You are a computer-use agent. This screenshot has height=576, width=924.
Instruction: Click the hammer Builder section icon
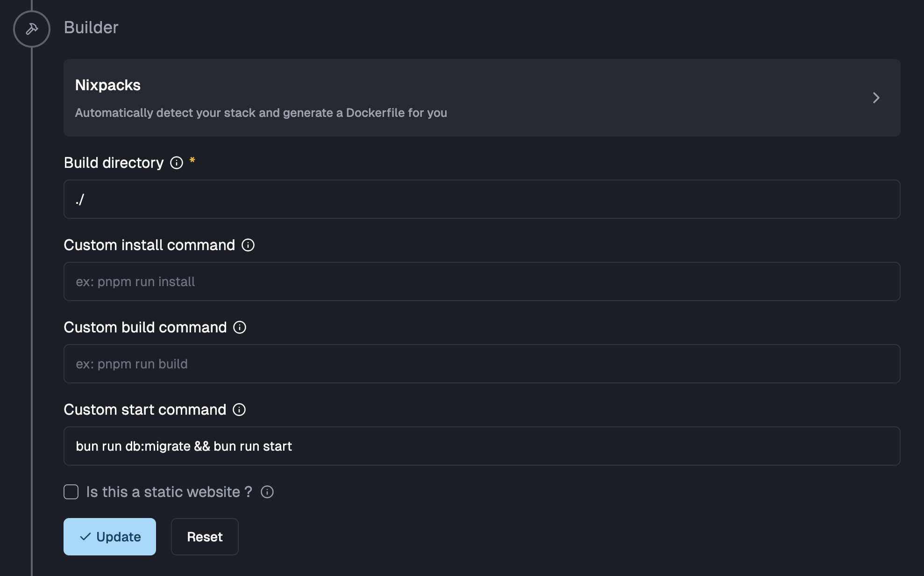(x=32, y=29)
